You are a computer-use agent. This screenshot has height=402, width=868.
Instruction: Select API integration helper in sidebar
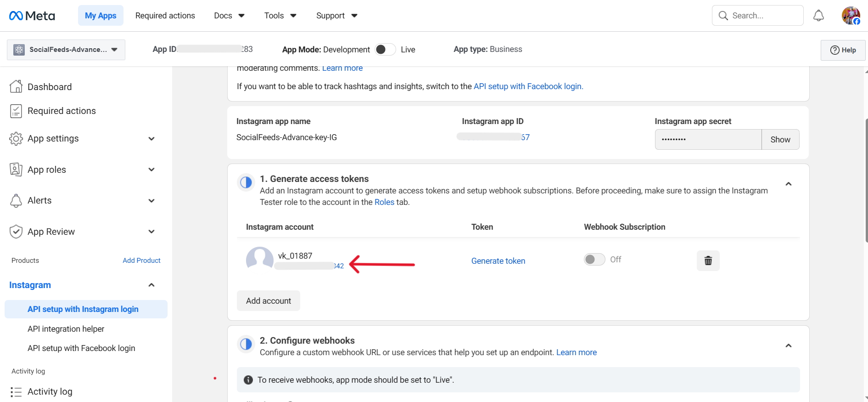(66, 329)
